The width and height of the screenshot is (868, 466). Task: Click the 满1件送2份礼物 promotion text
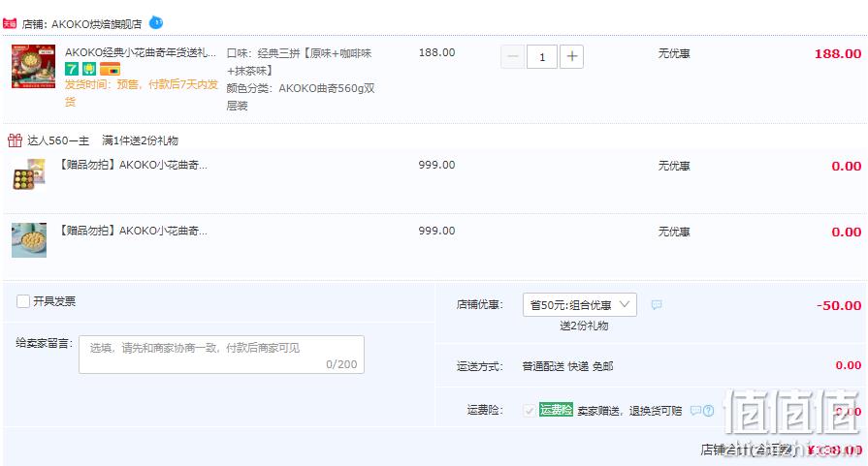[140, 140]
